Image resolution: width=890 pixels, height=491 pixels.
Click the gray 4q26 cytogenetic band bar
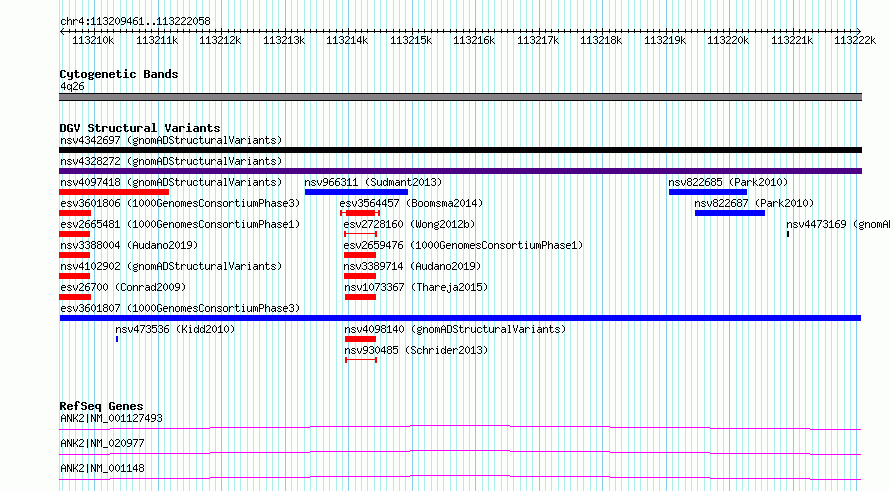tap(460, 97)
